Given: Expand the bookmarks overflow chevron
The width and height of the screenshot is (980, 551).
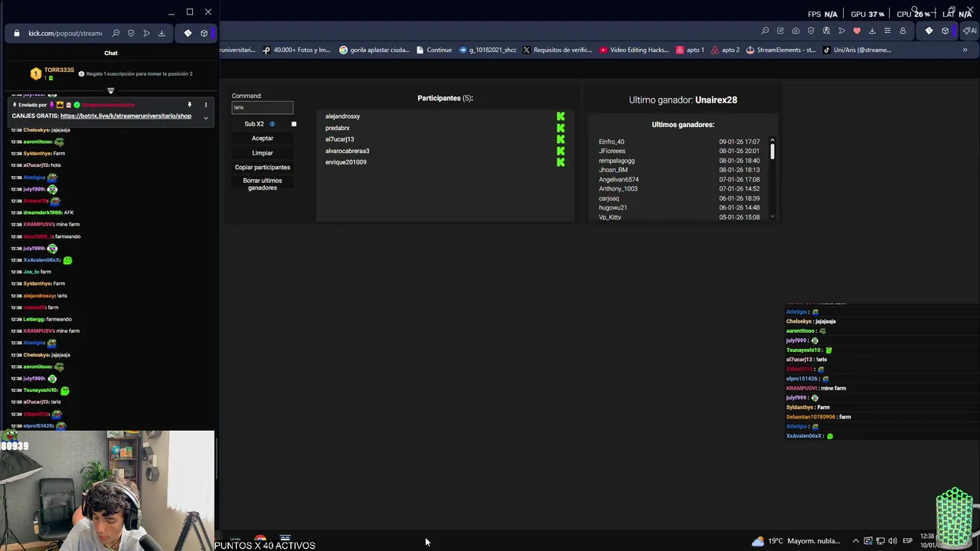Looking at the screenshot, I should click(965, 50).
